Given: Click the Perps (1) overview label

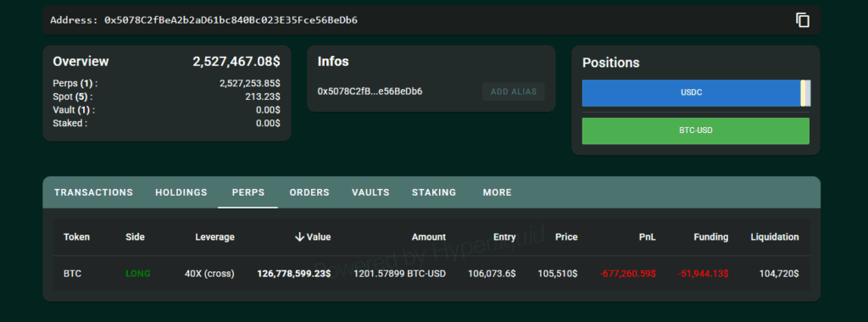Looking at the screenshot, I should (x=75, y=84).
